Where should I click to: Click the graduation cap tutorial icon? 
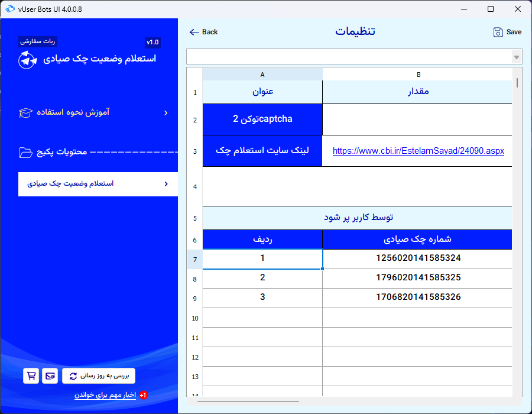[x=26, y=112]
